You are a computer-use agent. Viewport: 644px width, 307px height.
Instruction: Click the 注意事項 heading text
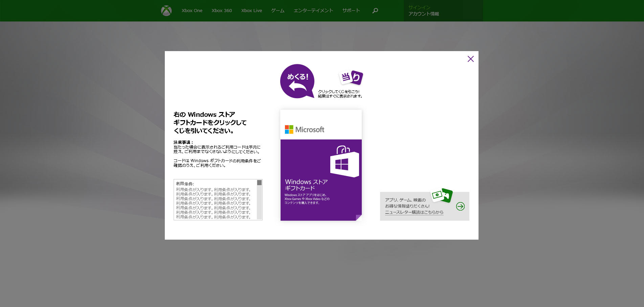point(183,142)
